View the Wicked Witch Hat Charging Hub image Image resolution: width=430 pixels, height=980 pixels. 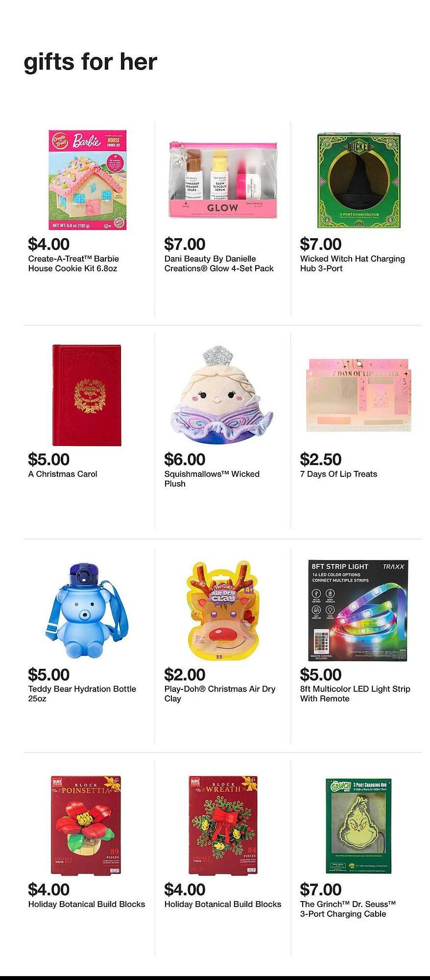coord(359,180)
